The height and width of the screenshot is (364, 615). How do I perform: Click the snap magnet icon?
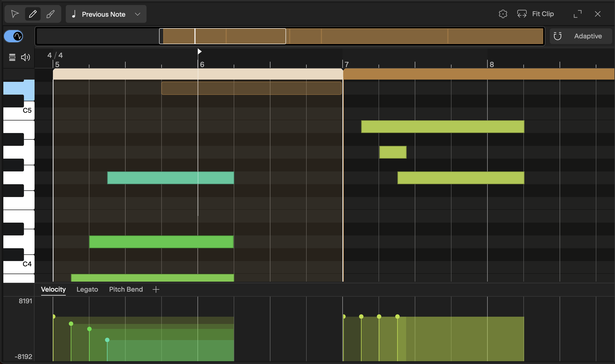[x=558, y=36]
